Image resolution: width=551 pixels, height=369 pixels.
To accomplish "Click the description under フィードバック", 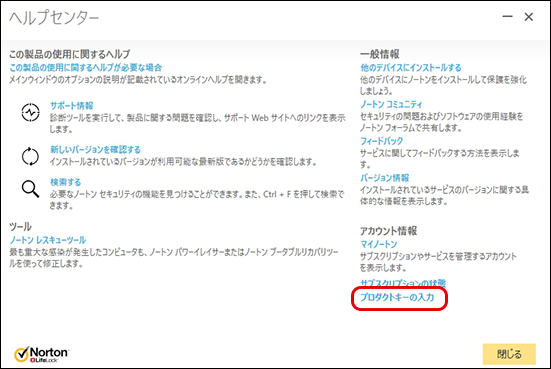I will [439, 158].
